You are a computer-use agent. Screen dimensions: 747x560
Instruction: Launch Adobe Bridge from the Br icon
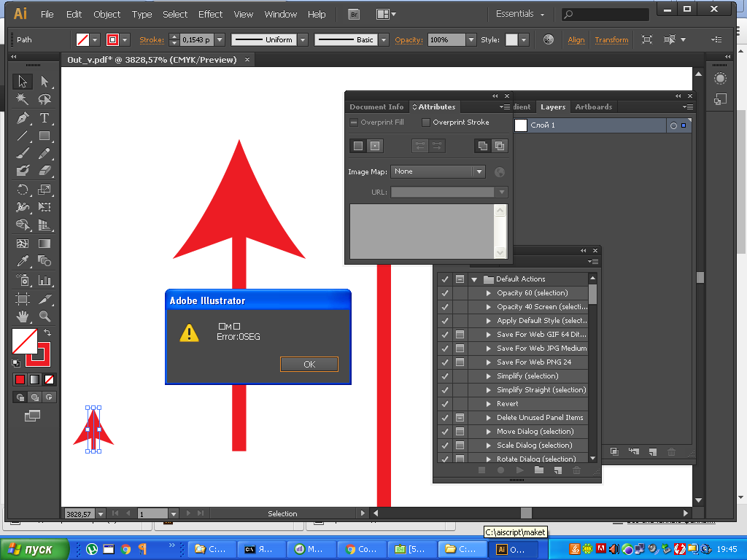(354, 15)
